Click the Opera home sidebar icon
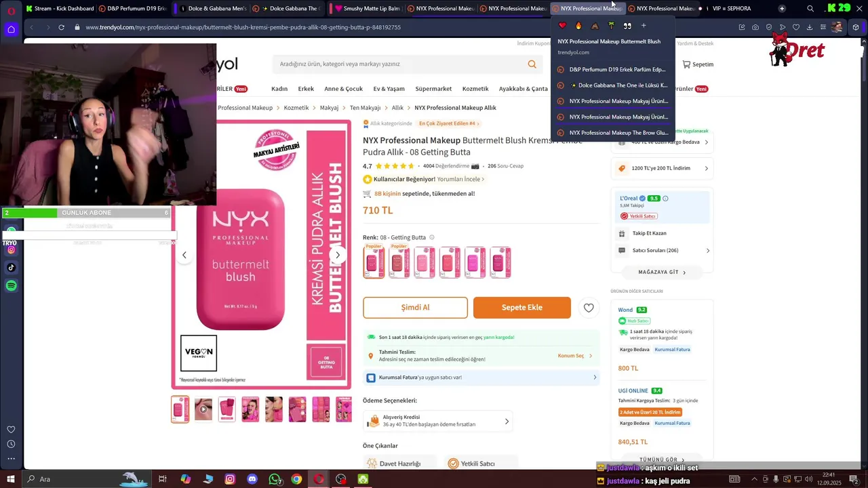868x488 pixels. tap(11, 29)
